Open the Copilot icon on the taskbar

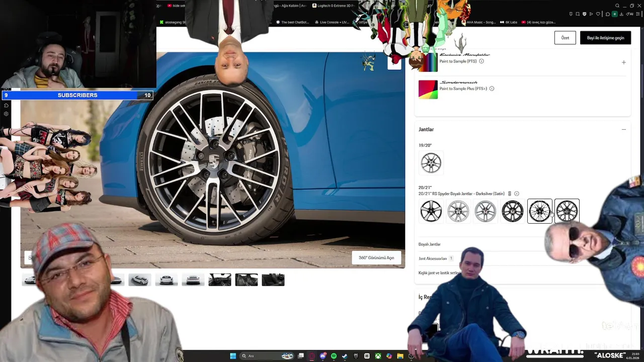[389, 356]
